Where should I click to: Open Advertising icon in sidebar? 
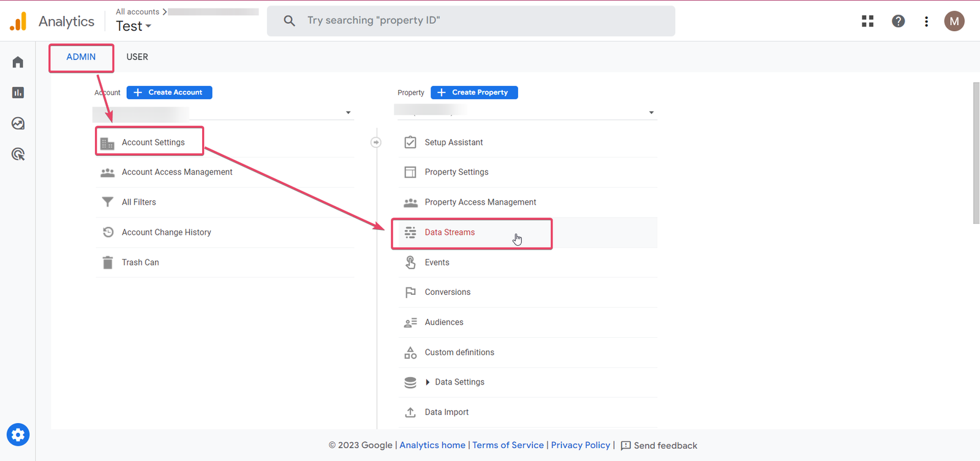(x=18, y=154)
